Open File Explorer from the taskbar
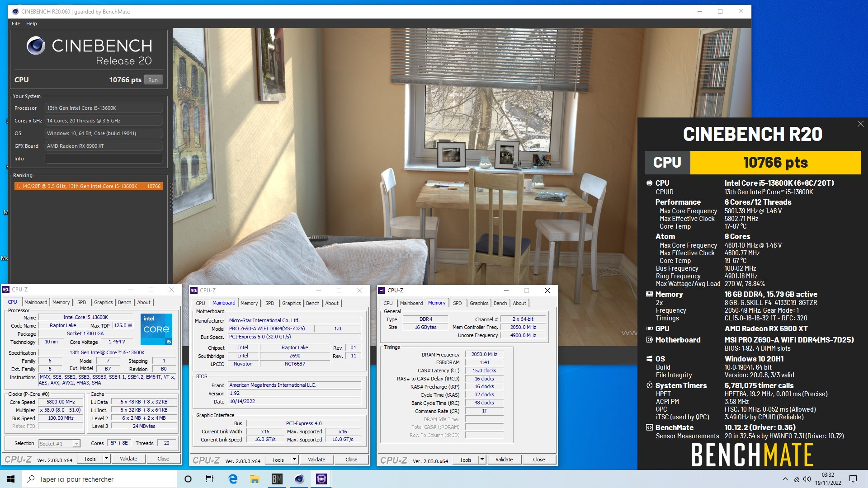Viewport: 868px width, 488px height. pyautogui.click(x=255, y=479)
